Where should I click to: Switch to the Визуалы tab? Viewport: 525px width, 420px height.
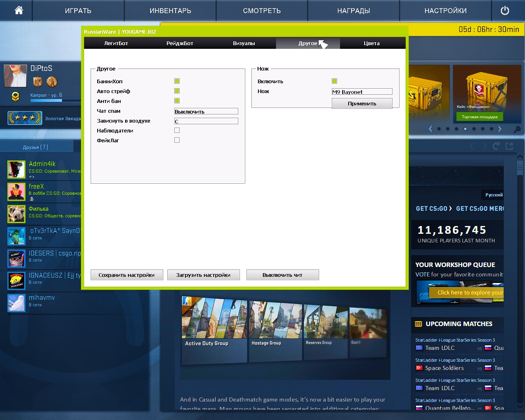point(244,43)
